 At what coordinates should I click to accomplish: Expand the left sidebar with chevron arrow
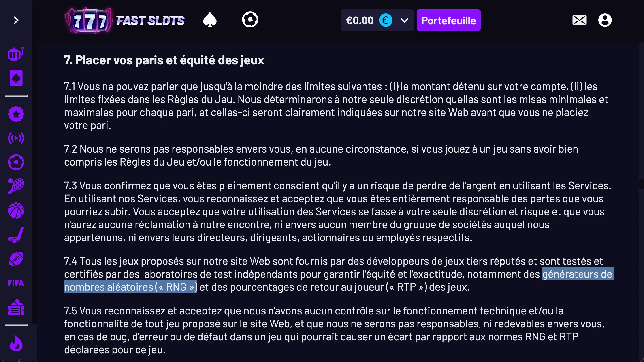16,20
